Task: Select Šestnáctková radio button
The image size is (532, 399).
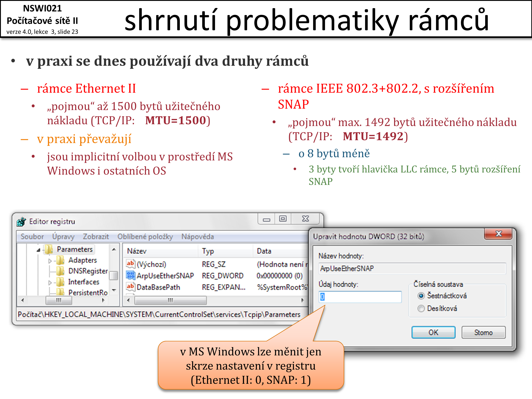Action: pos(421,296)
